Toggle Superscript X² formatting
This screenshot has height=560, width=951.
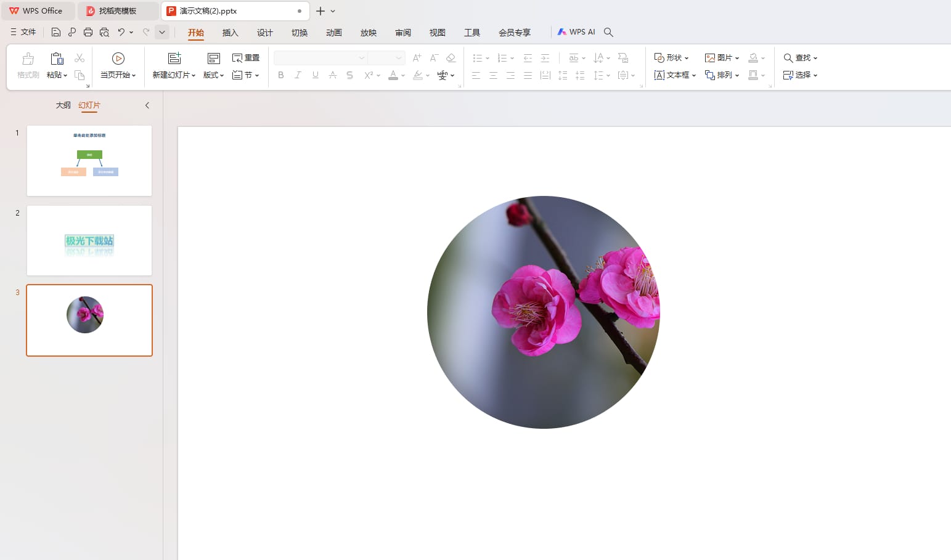pyautogui.click(x=369, y=75)
